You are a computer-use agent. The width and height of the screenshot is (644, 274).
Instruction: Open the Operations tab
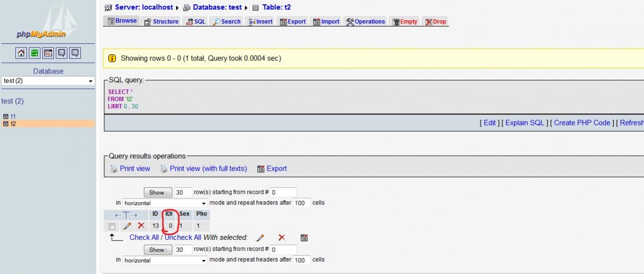click(x=366, y=22)
